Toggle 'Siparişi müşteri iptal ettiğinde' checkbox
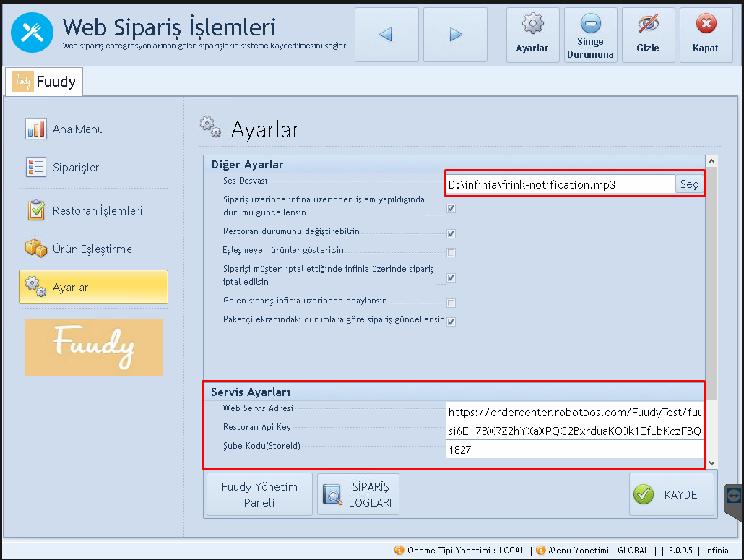The image size is (744, 560). tap(451, 277)
